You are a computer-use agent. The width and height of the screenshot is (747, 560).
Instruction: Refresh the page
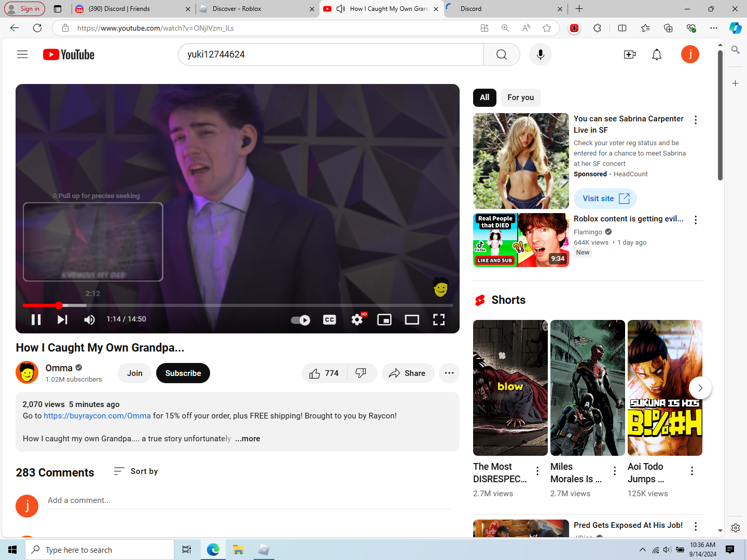[37, 28]
